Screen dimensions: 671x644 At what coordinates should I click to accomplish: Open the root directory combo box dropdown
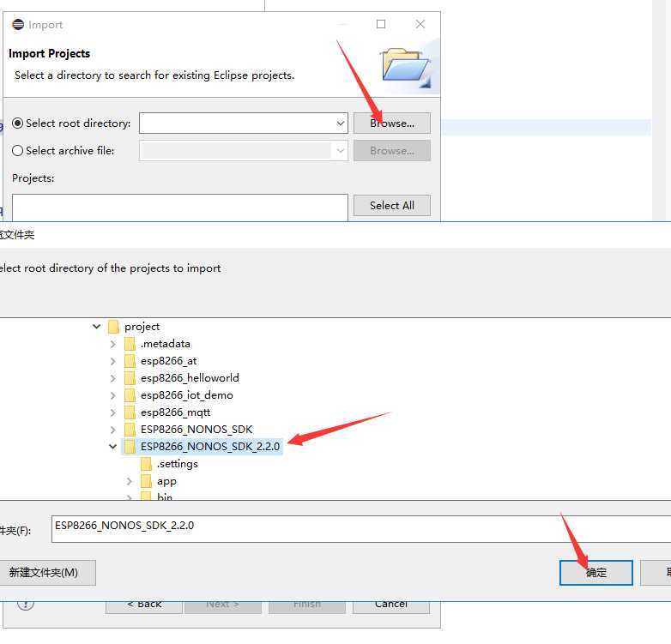340,123
